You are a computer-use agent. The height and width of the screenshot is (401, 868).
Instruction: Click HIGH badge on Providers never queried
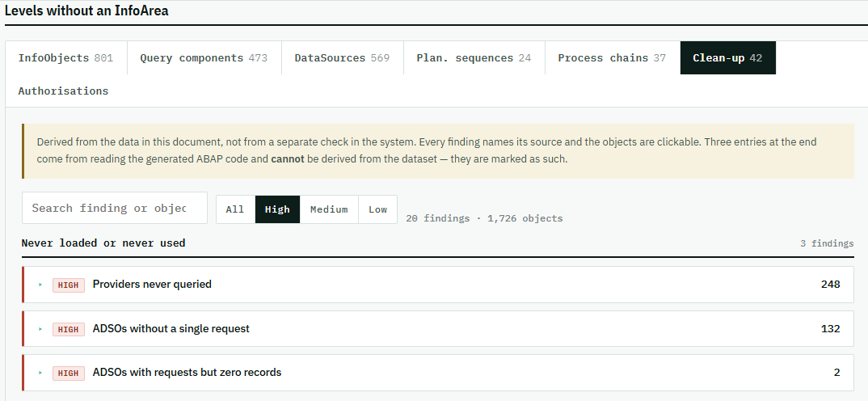coord(69,285)
